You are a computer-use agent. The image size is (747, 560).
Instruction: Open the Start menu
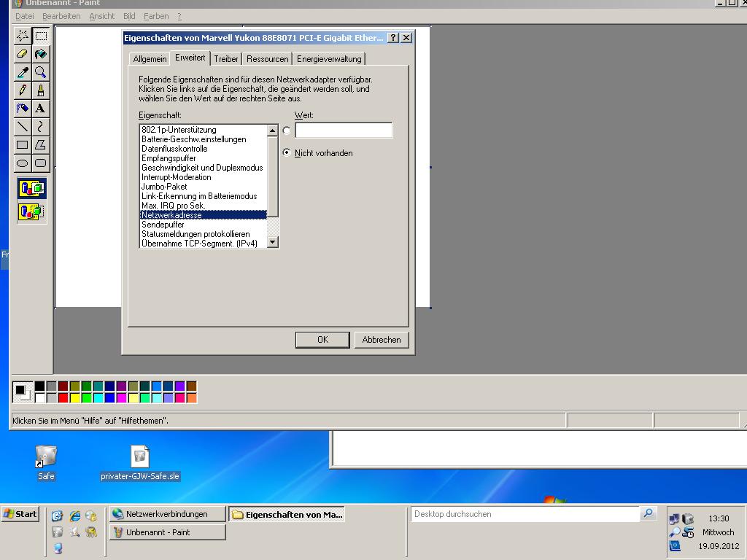(20, 514)
